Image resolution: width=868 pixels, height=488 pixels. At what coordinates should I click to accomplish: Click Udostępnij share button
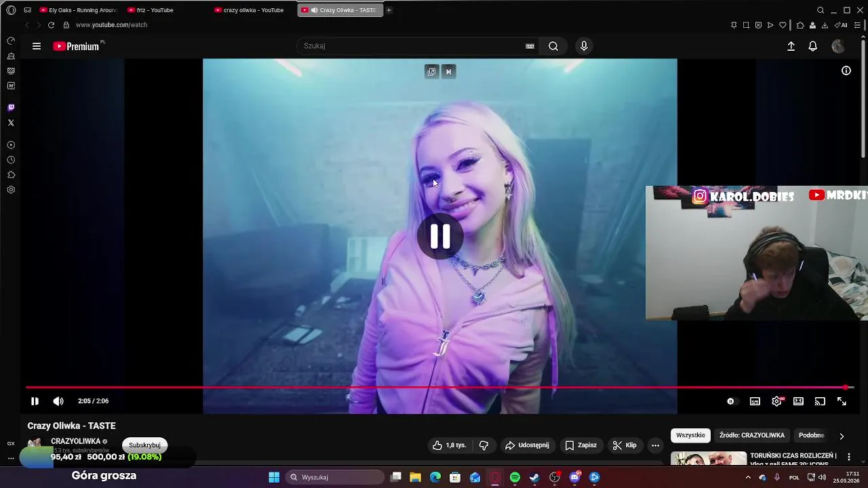click(x=527, y=445)
